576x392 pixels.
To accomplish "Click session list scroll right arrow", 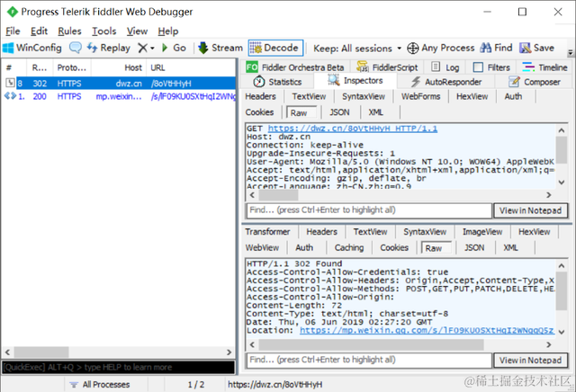I will coord(229,352).
